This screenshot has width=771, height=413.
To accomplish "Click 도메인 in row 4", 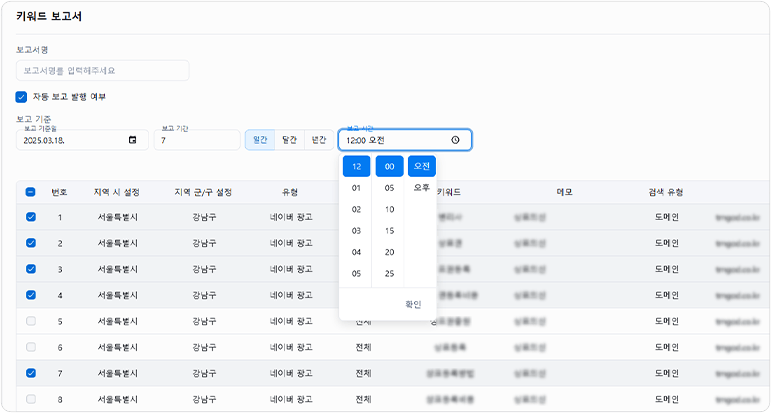I will click(x=667, y=295).
